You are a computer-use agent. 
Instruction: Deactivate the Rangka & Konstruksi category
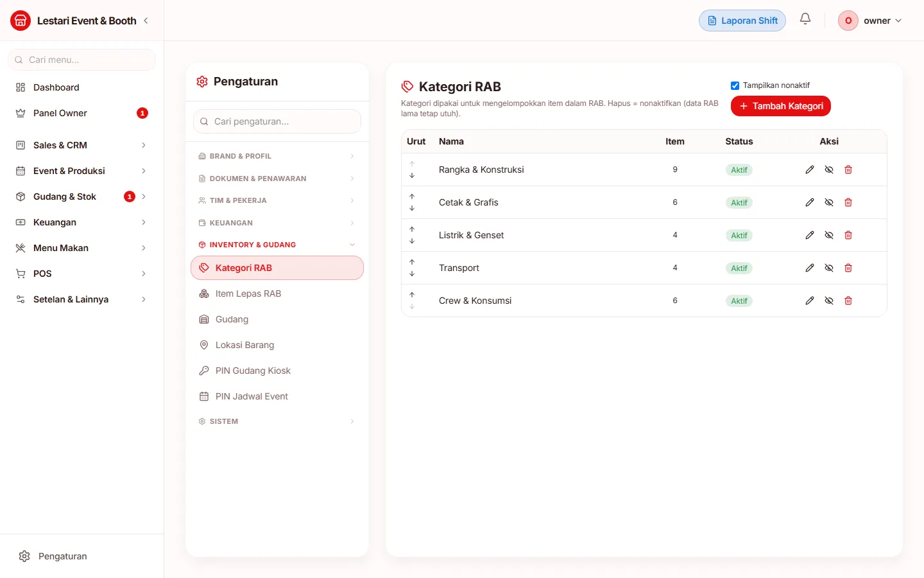point(829,170)
